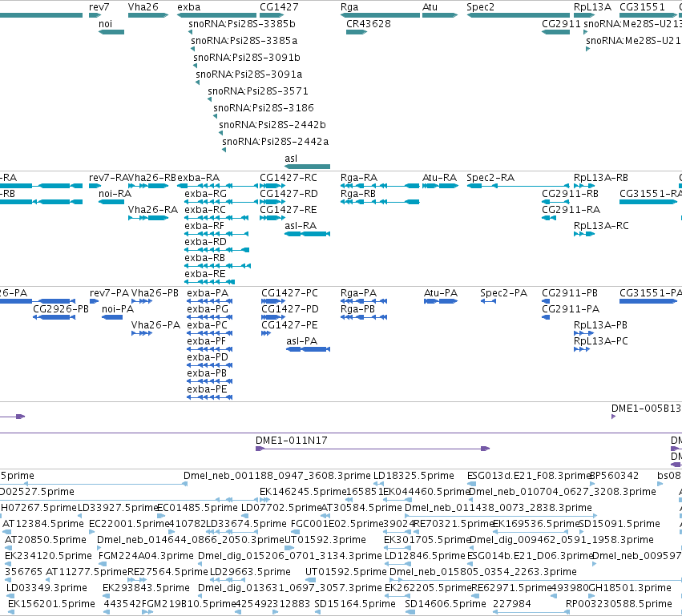Select the RpL13A-PC protein label
682x616 pixels.
pos(601,340)
